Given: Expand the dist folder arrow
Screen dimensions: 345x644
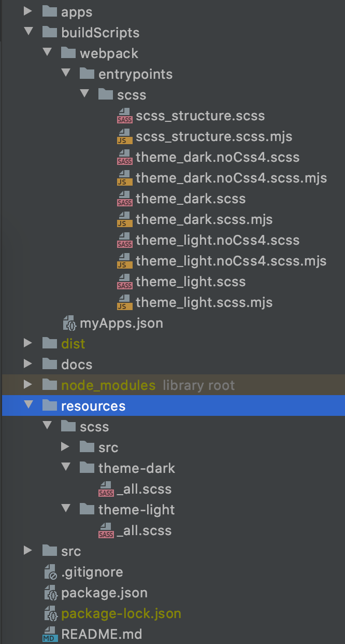Looking at the screenshot, I should 28,343.
